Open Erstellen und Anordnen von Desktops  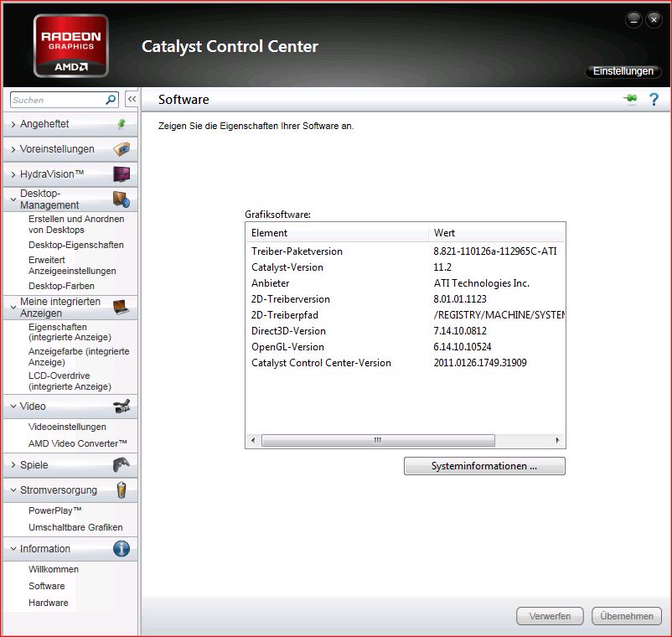(x=76, y=224)
